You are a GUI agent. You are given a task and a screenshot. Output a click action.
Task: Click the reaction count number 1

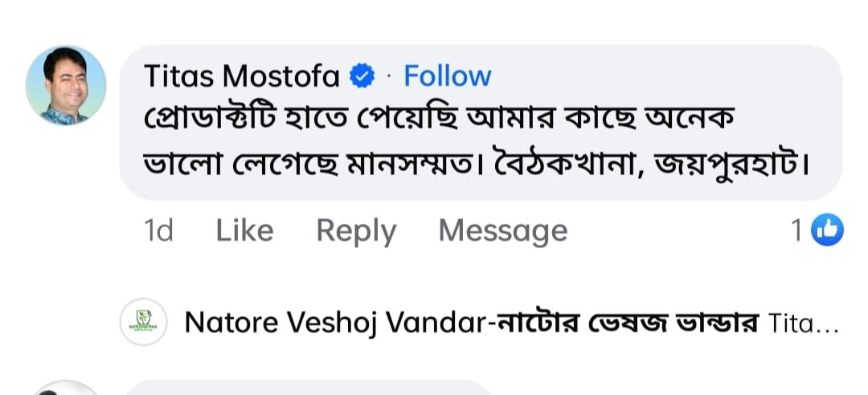796,231
